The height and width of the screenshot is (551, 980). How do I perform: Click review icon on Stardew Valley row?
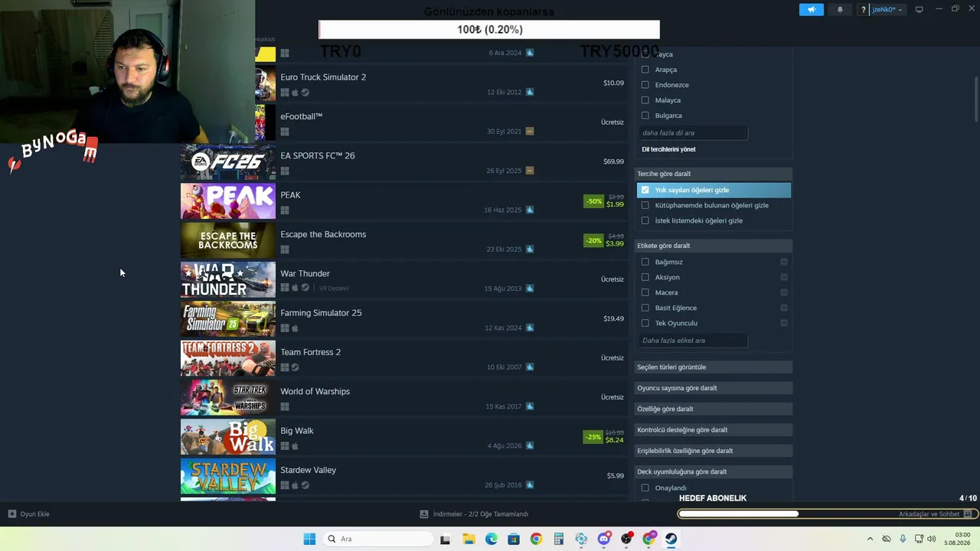pos(530,484)
